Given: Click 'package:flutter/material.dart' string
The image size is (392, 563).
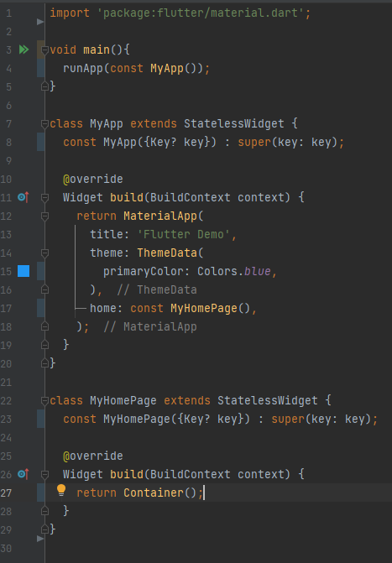Looking at the screenshot, I should [200, 13].
